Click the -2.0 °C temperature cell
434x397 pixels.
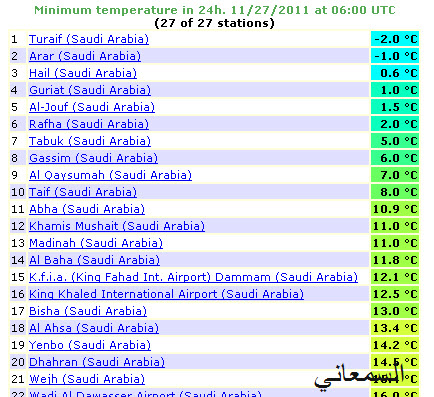pos(395,39)
